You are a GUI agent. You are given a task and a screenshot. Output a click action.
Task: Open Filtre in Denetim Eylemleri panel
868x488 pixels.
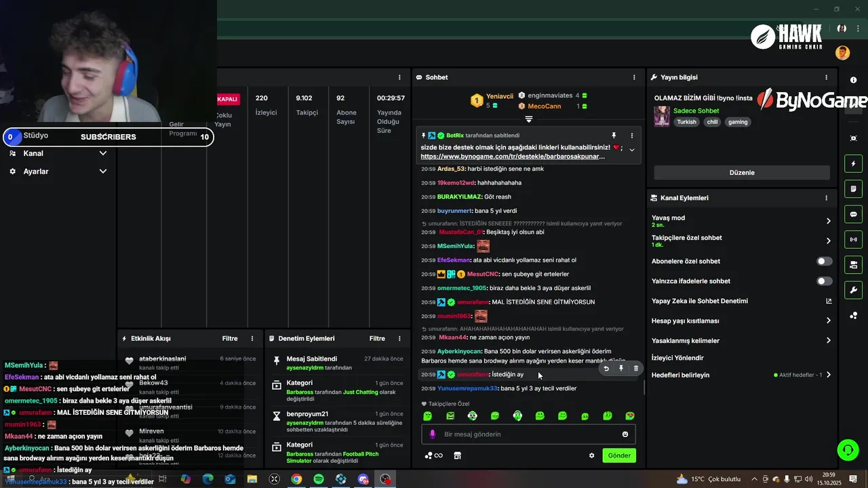(x=377, y=338)
